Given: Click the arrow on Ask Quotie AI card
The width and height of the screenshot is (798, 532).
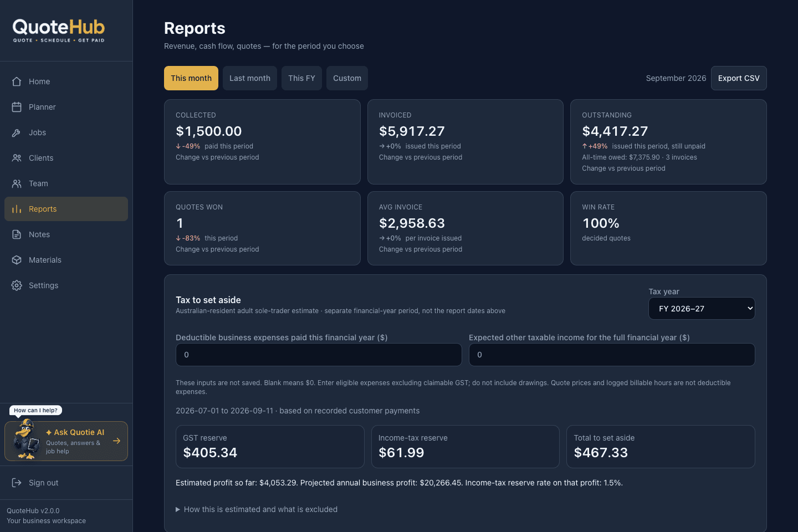Looking at the screenshot, I should pyautogui.click(x=116, y=441).
